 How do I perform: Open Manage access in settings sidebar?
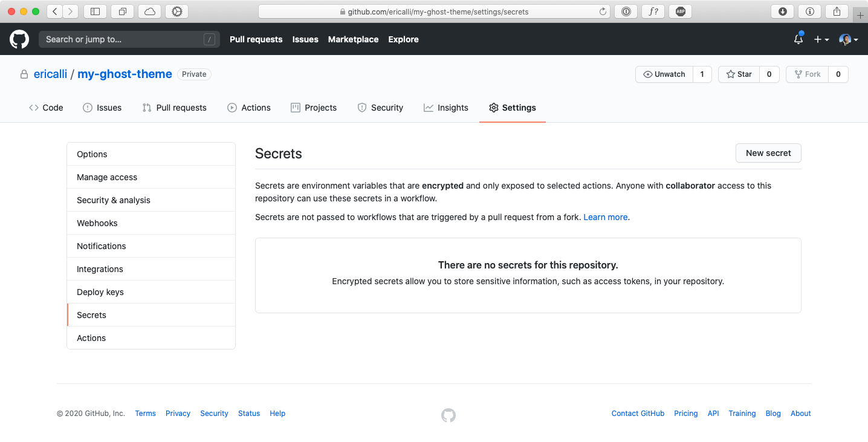click(151, 177)
